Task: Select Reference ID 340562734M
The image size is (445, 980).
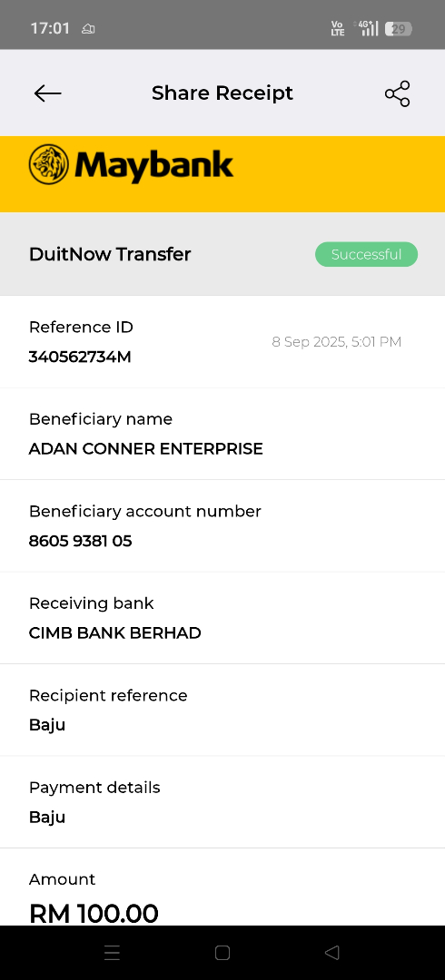Action: tap(80, 357)
